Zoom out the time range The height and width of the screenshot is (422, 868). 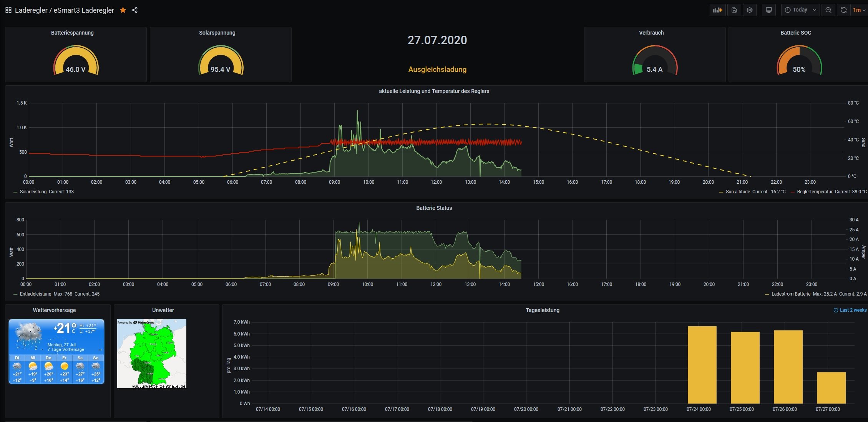coord(828,10)
